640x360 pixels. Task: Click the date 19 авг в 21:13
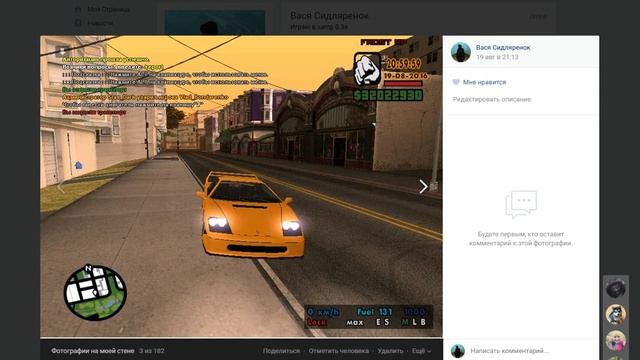point(497,57)
